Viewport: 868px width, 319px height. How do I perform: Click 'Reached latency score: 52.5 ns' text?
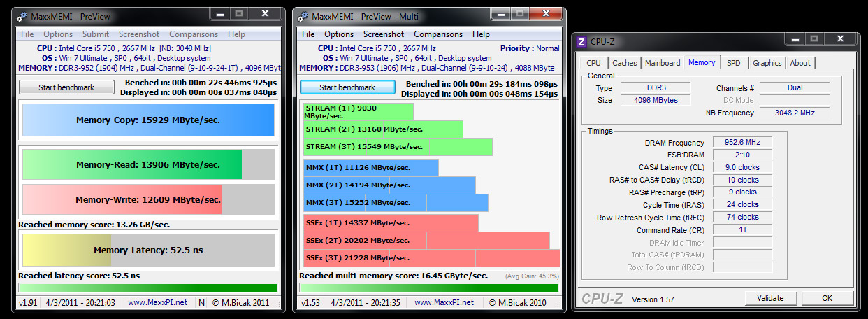point(79,276)
